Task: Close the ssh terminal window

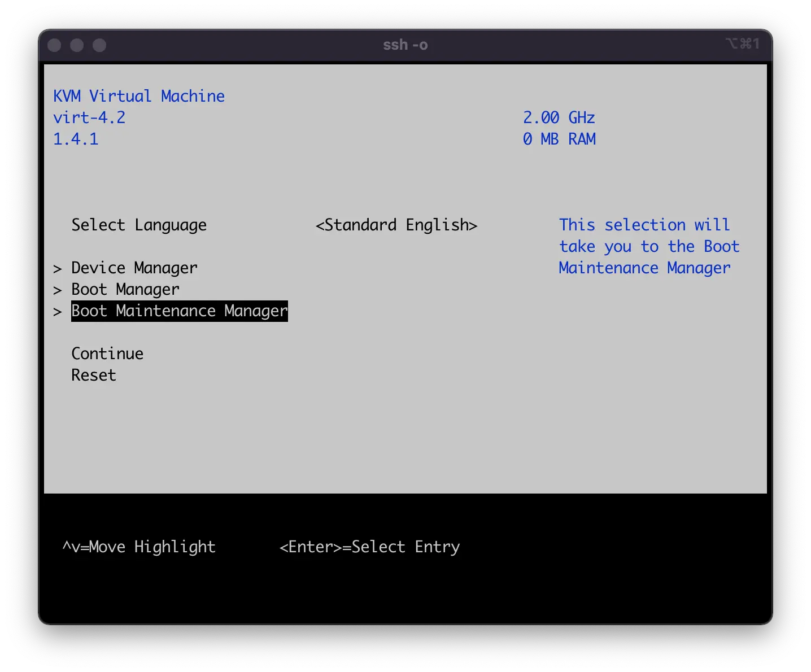Action: [54, 45]
